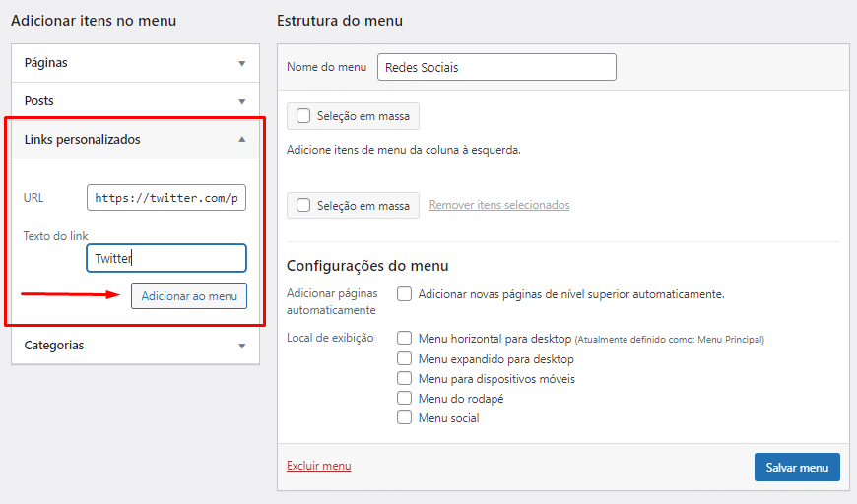
Task: Expand the Posts accordion arrow
Action: click(x=241, y=101)
